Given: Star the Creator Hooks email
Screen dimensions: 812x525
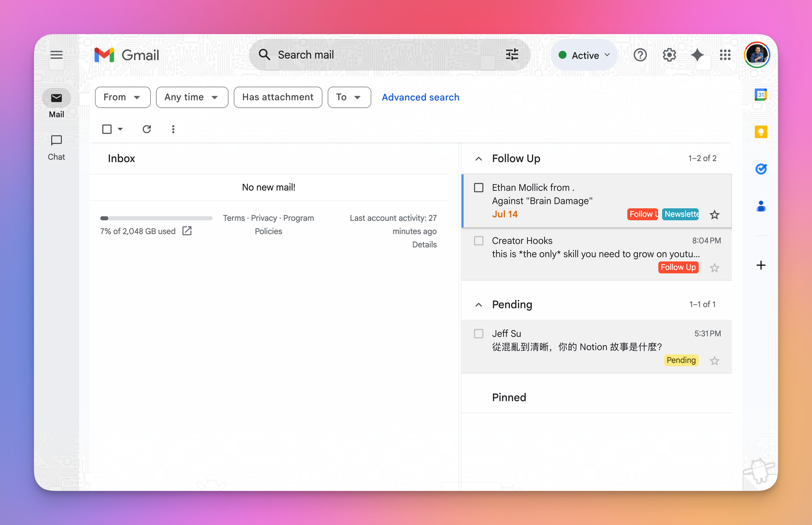Looking at the screenshot, I should coord(714,268).
